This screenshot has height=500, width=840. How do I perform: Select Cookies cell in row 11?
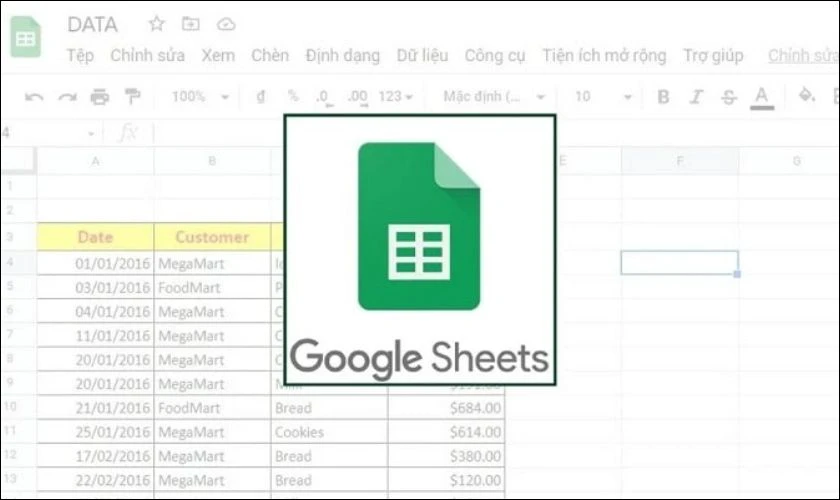(x=329, y=432)
